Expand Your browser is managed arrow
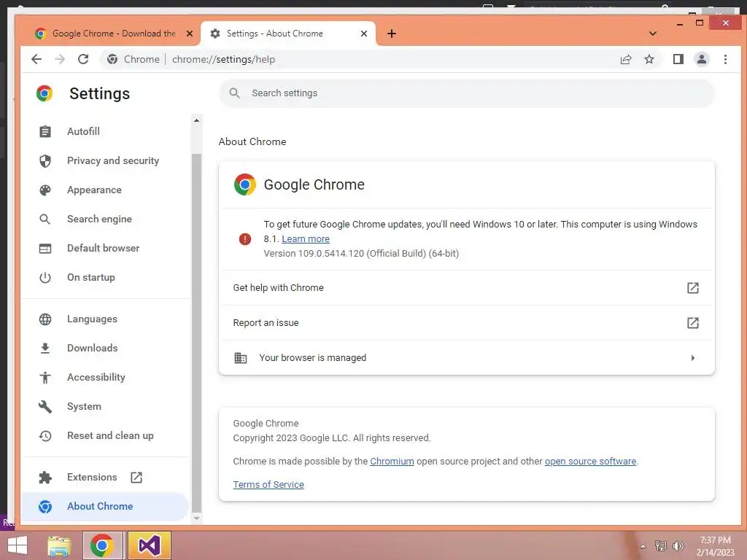 click(693, 357)
